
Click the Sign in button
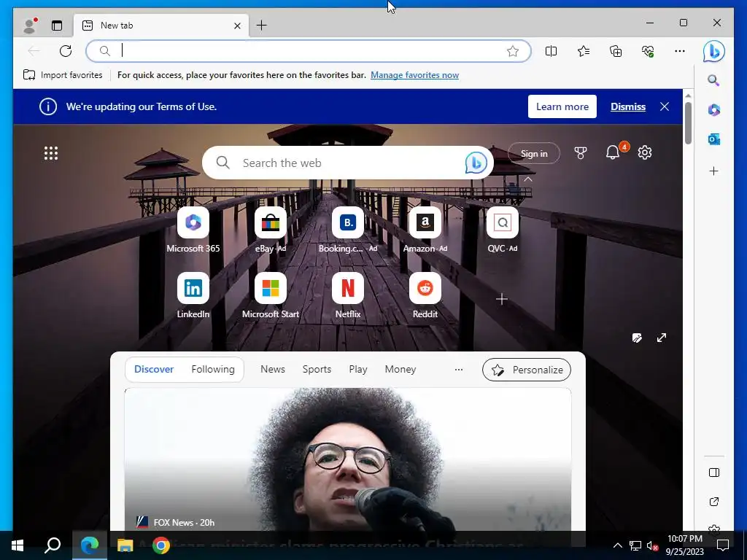point(533,153)
